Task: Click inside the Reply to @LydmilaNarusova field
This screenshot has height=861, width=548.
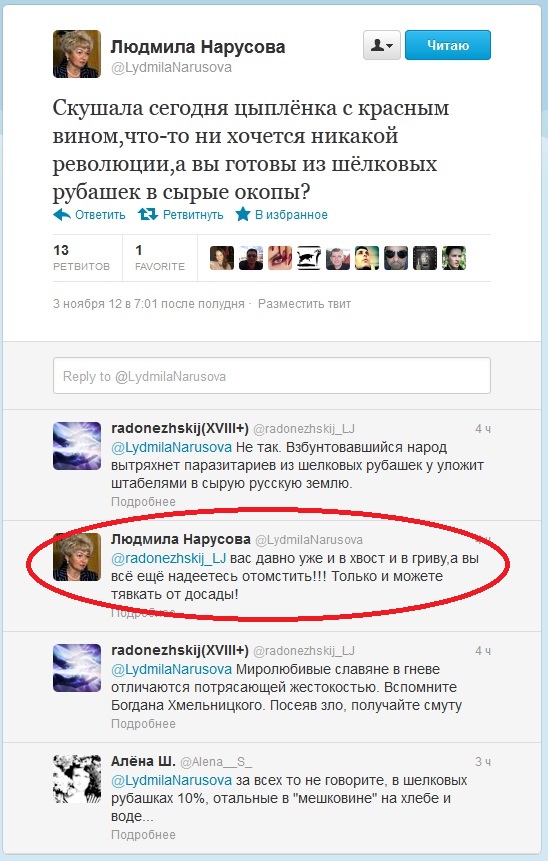Action: (x=272, y=376)
